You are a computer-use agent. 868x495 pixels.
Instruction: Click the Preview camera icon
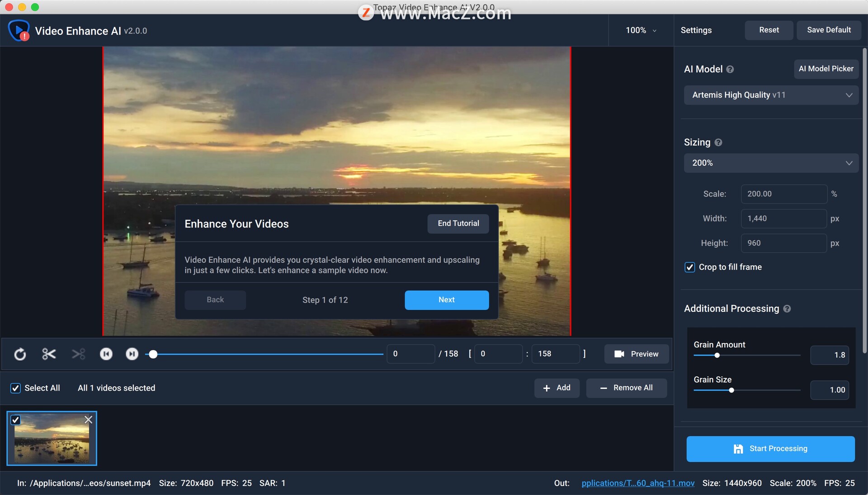pos(620,353)
